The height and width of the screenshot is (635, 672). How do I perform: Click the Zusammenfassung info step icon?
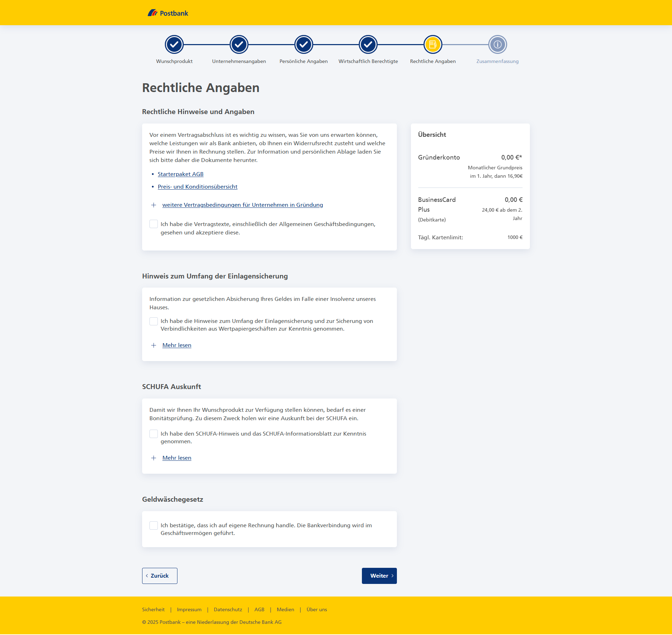[497, 44]
